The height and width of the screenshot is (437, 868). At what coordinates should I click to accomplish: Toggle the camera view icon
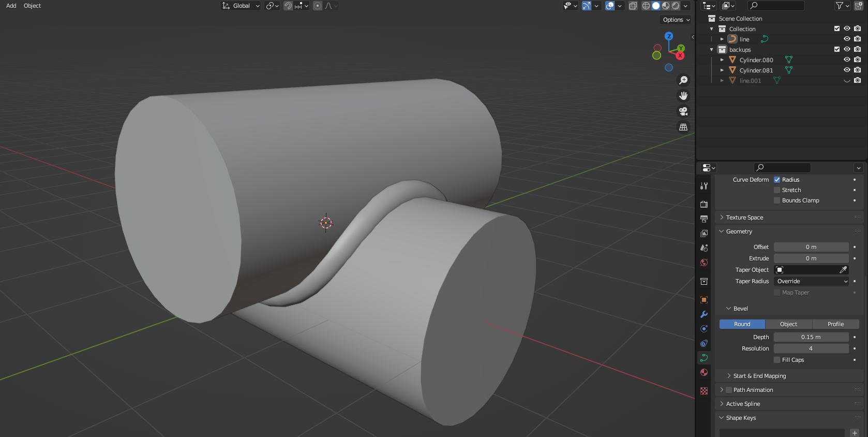(683, 111)
